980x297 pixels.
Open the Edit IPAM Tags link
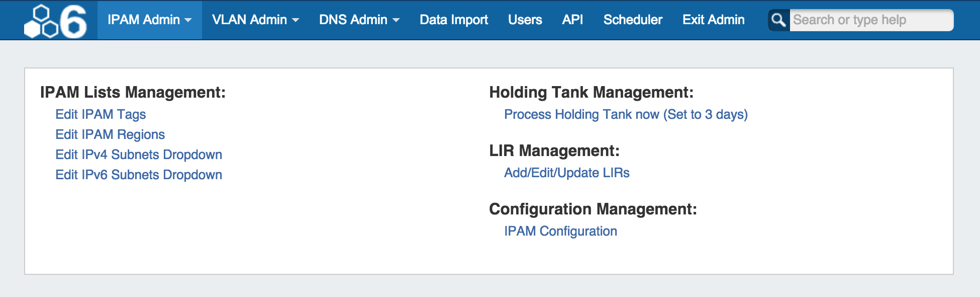(101, 114)
